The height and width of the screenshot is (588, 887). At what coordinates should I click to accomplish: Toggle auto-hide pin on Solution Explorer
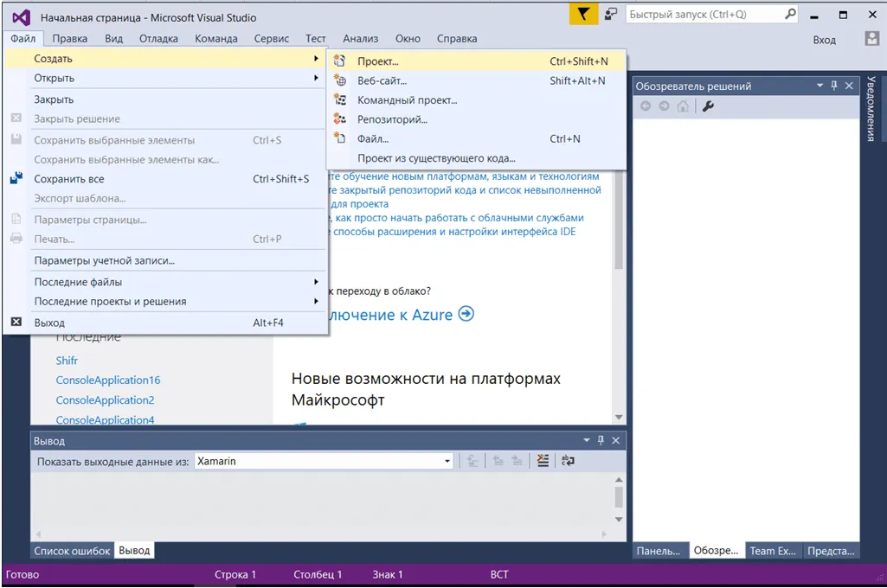(x=834, y=86)
